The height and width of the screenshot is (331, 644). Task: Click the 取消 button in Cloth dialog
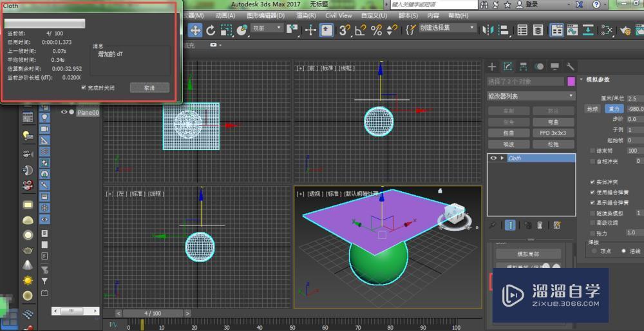point(149,88)
